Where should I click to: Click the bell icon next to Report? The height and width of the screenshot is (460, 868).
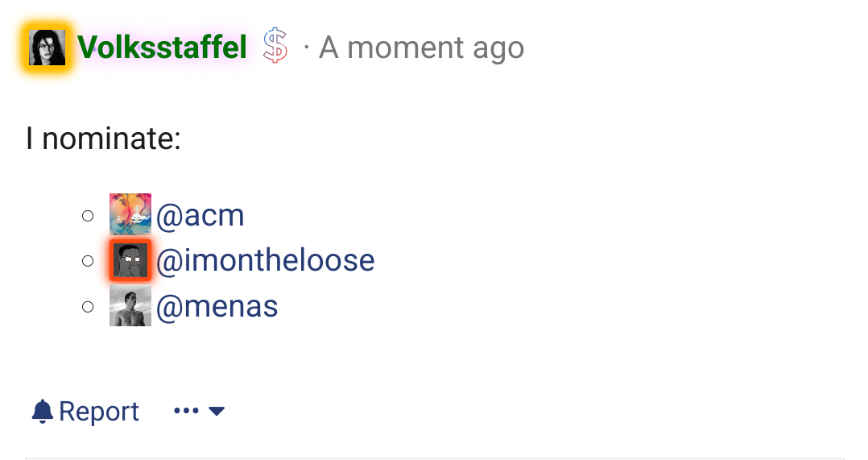[42, 412]
